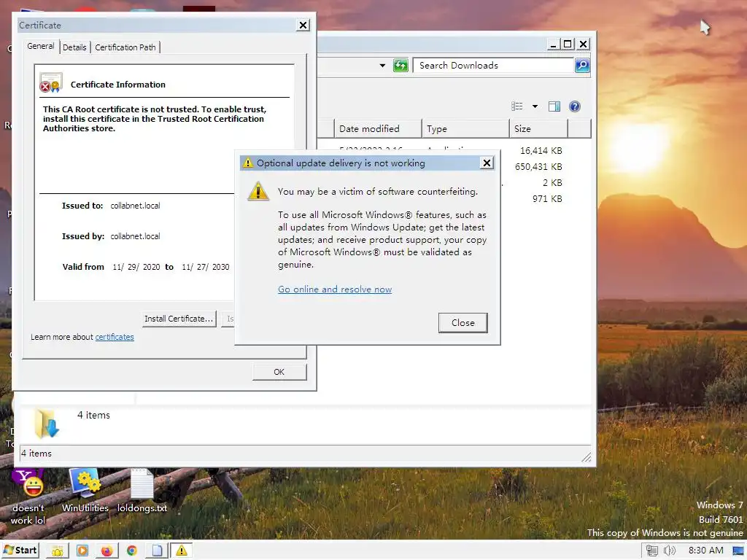Open the Yahoo 'doesn't work lol' desktop shortcut
Screen dimensions: 747x560
28,496
